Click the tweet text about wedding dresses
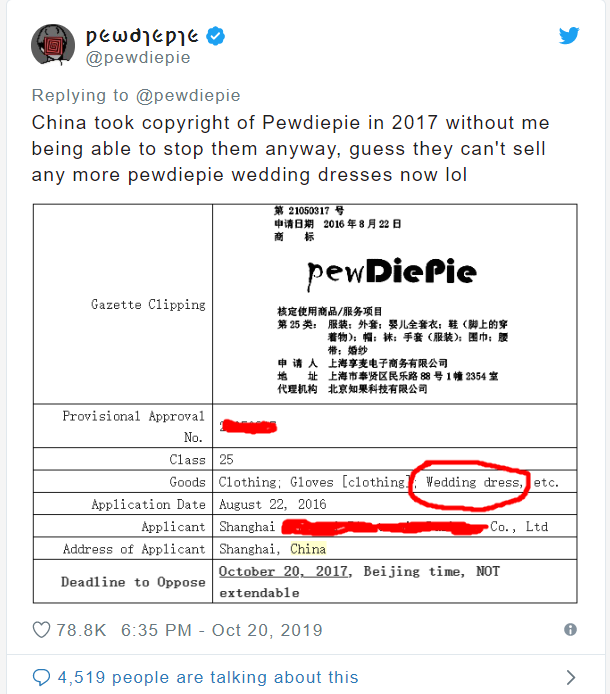 290,148
